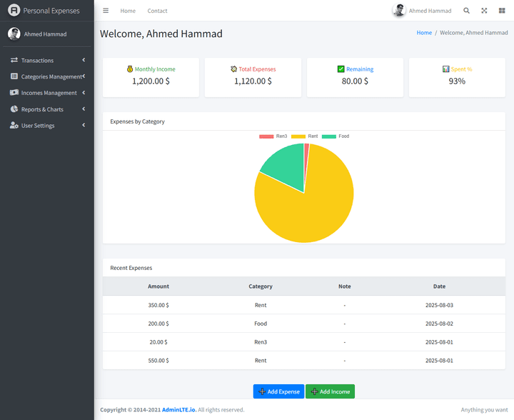Open the grid control sidebar icon
514x420 pixels.
click(x=502, y=11)
